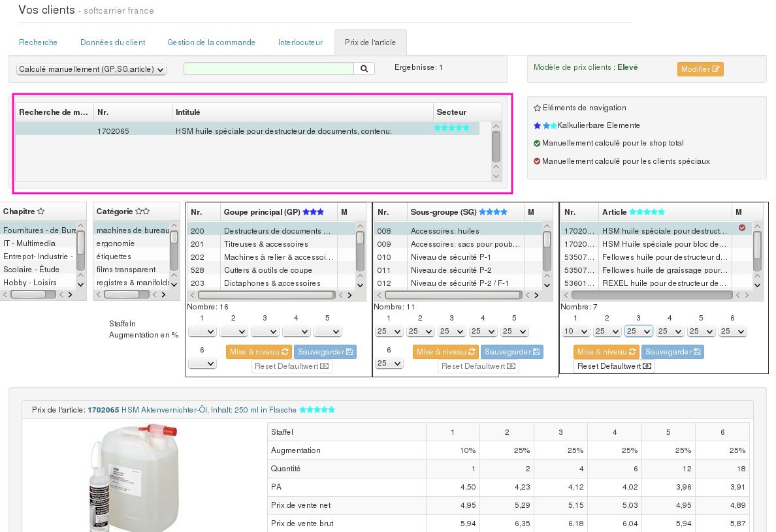Select films transparent category
Screen dimensions: 776x532
coord(133,270)
